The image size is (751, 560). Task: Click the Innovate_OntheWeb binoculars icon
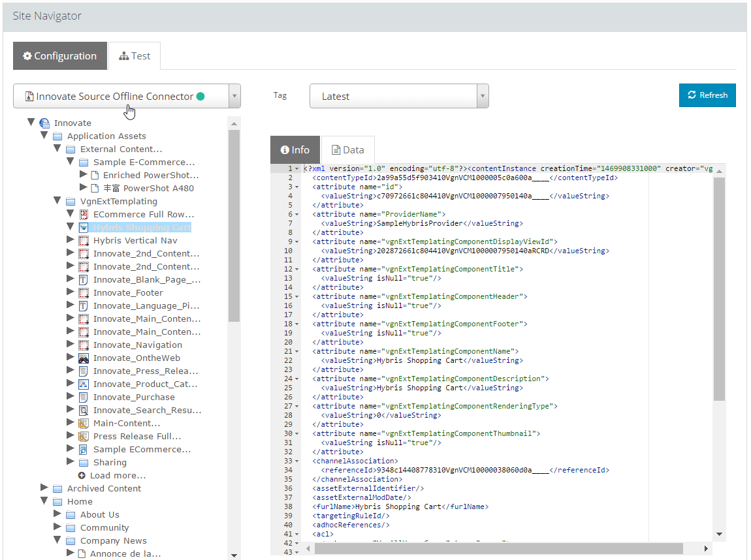pyautogui.click(x=84, y=358)
